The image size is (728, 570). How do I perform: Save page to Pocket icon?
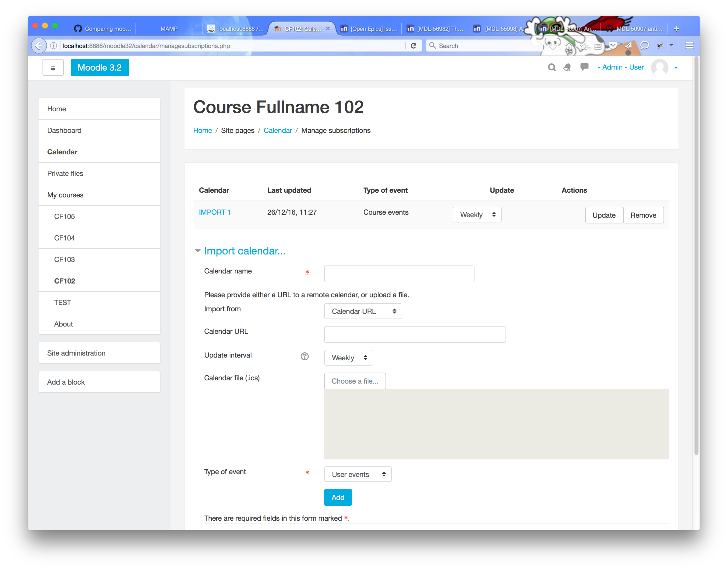coord(613,46)
